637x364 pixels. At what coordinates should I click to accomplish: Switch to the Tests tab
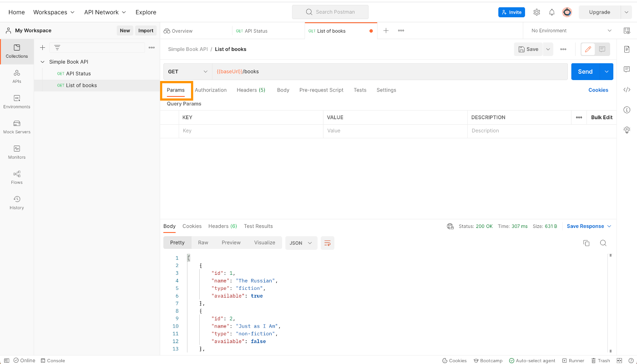tap(360, 90)
